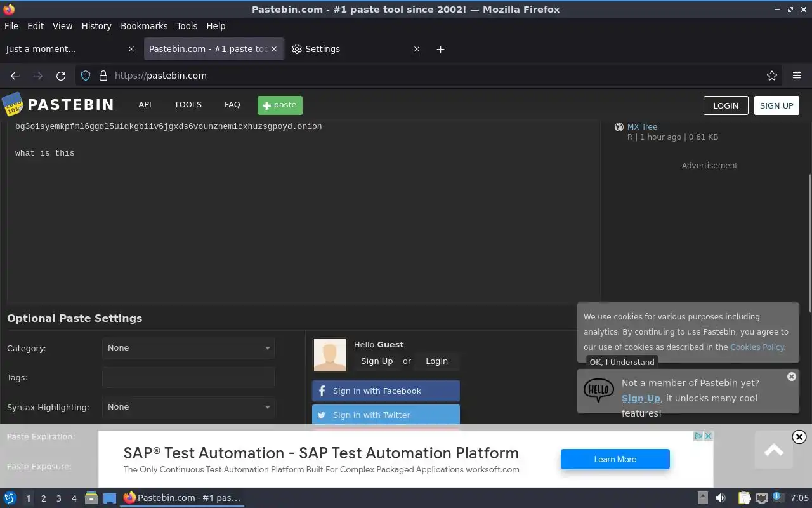The image size is (812, 508).
Task: Open the tracking protection shield icon
Action: pyautogui.click(x=86, y=76)
